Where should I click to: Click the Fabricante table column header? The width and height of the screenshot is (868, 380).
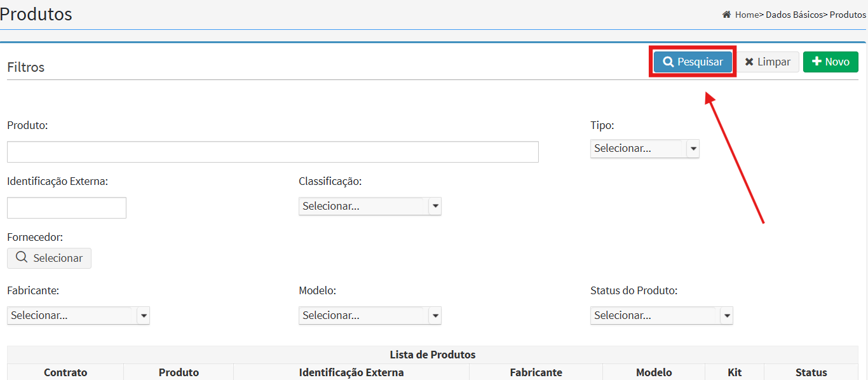(536, 372)
